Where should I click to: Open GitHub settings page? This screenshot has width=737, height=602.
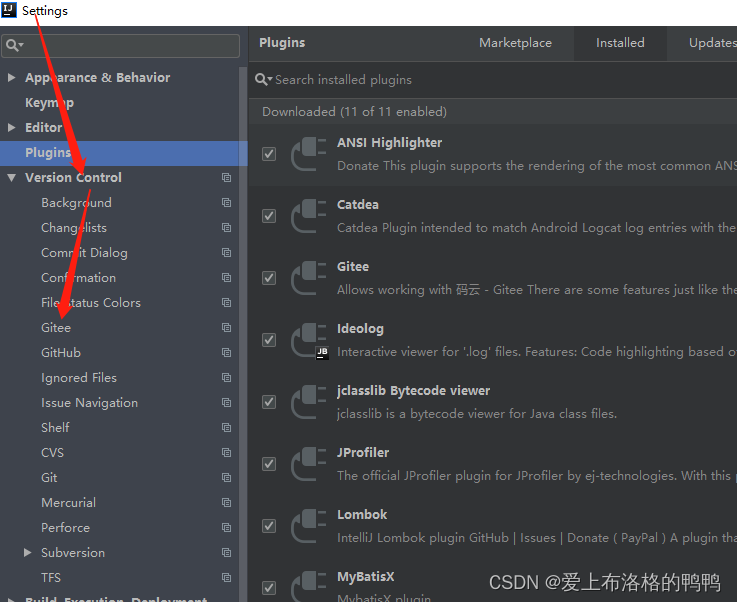61,352
